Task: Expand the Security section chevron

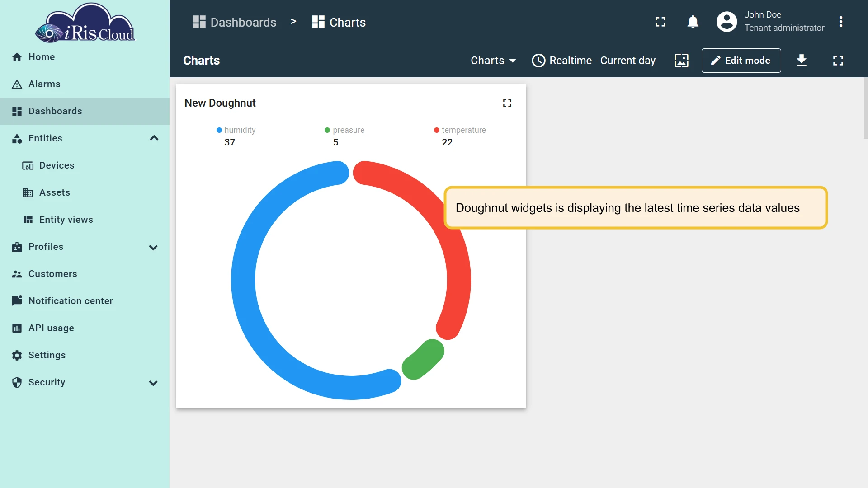Action: (153, 383)
